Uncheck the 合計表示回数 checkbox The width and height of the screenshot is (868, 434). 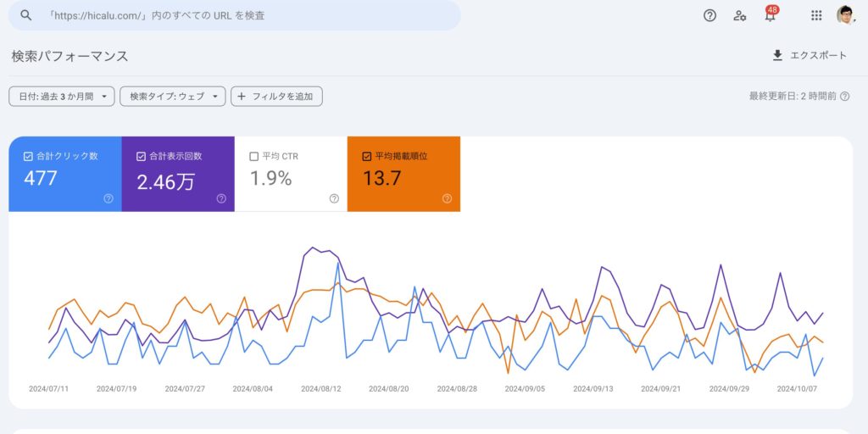[141, 156]
